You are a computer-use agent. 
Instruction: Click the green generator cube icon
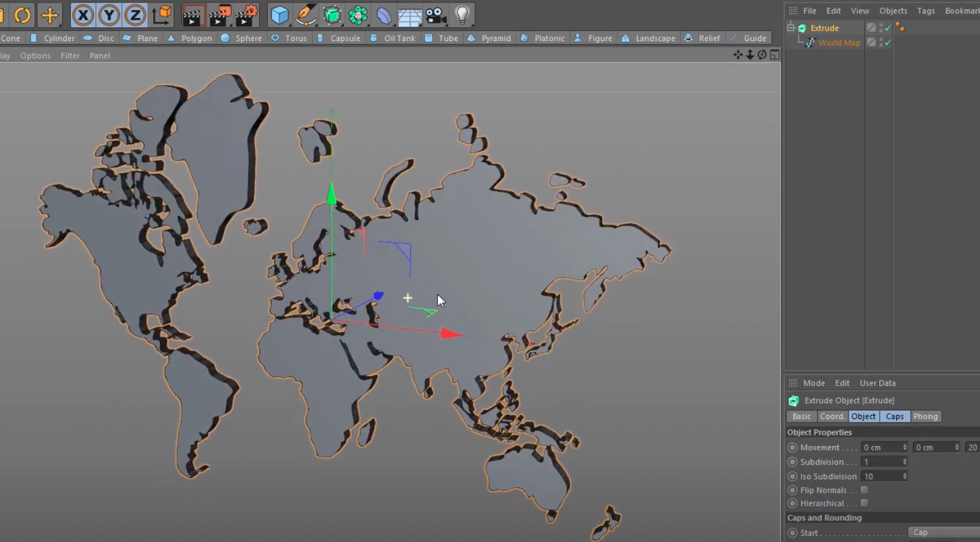[x=332, y=15]
